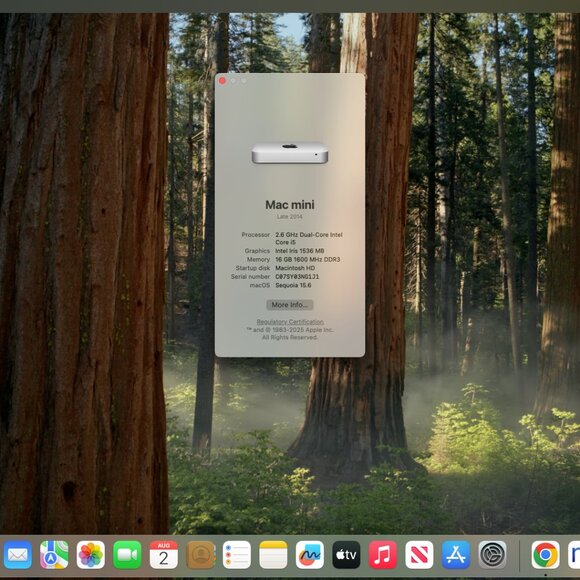Open Calendar showing Aug 2
This screenshot has height=580, width=580.
click(x=164, y=554)
